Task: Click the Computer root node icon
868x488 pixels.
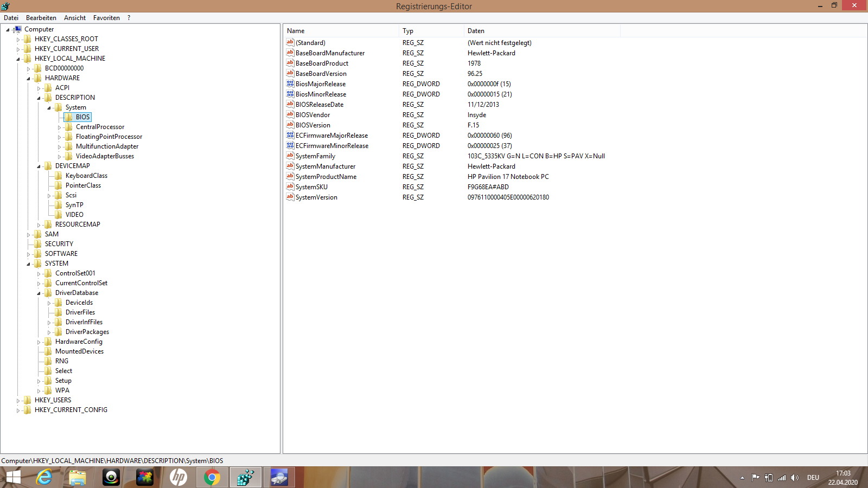Action: pyautogui.click(x=17, y=29)
